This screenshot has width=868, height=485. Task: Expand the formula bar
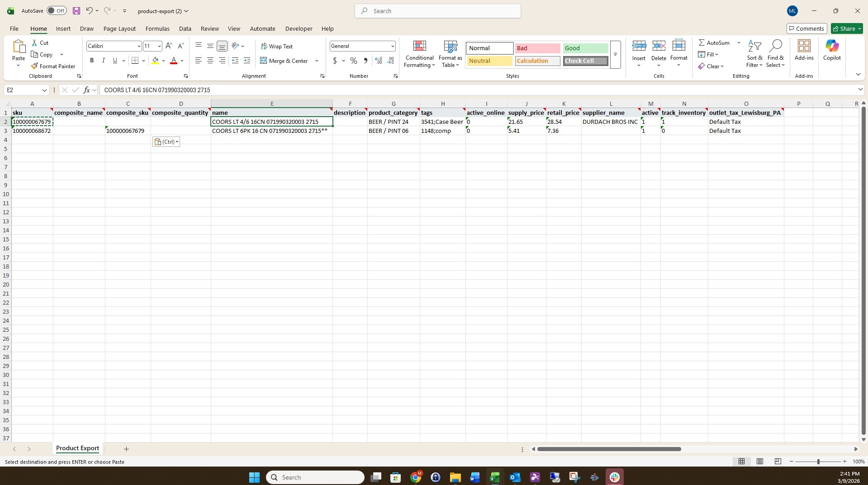pyautogui.click(x=860, y=89)
